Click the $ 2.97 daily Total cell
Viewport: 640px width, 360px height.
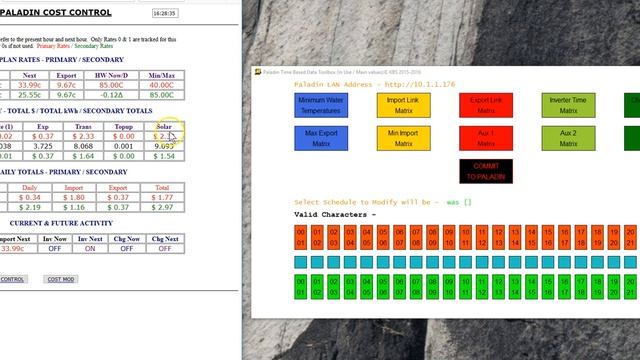pyautogui.click(x=162, y=207)
